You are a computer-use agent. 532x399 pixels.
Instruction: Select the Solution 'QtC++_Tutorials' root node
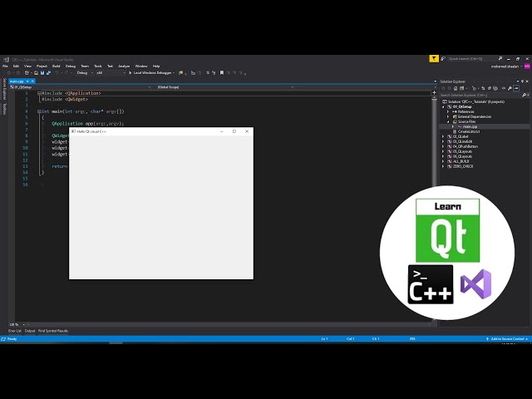click(x=474, y=101)
